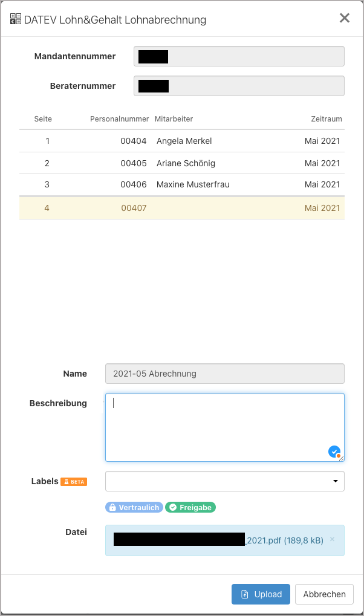364x616 pixels.
Task: Select the Ariane Schönig row
Action: click(x=182, y=163)
